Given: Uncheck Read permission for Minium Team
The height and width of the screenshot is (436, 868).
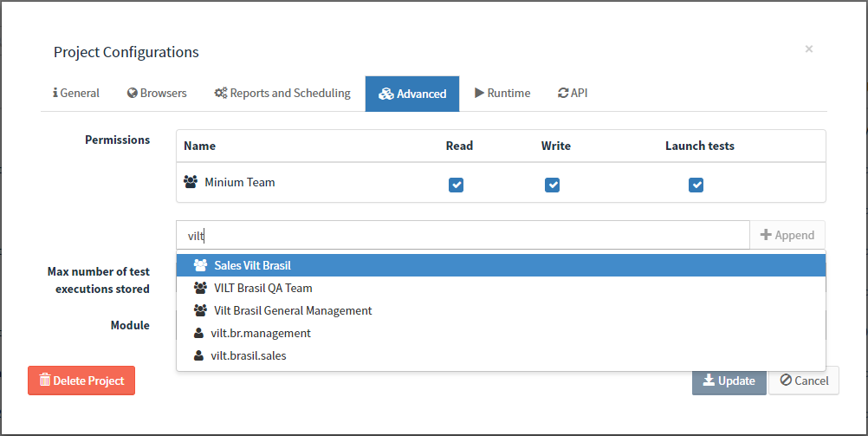Looking at the screenshot, I should [x=457, y=185].
